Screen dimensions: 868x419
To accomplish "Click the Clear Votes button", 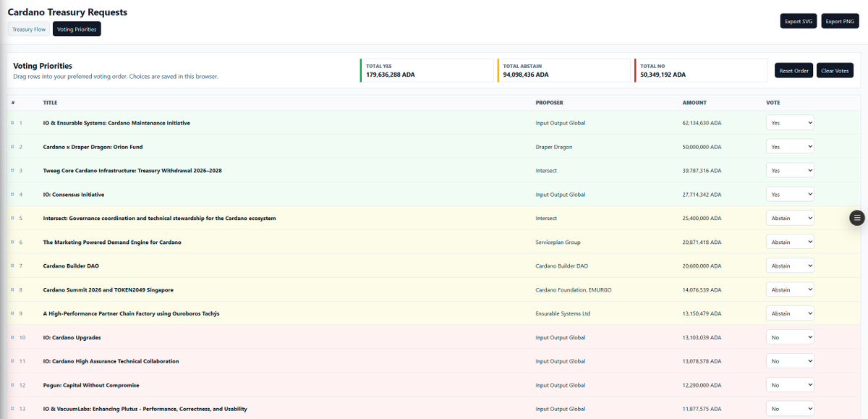I will tap(835, 70).
